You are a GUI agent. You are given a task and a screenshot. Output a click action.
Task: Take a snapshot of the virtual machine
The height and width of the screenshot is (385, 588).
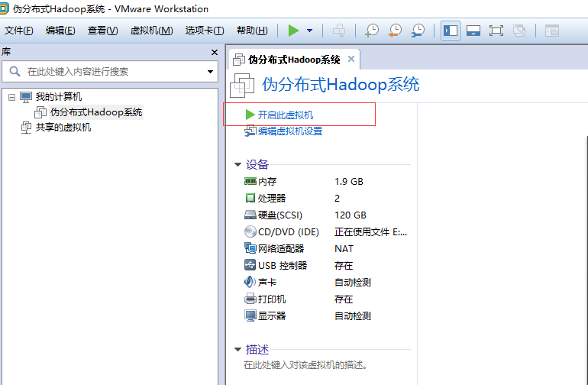372,31
